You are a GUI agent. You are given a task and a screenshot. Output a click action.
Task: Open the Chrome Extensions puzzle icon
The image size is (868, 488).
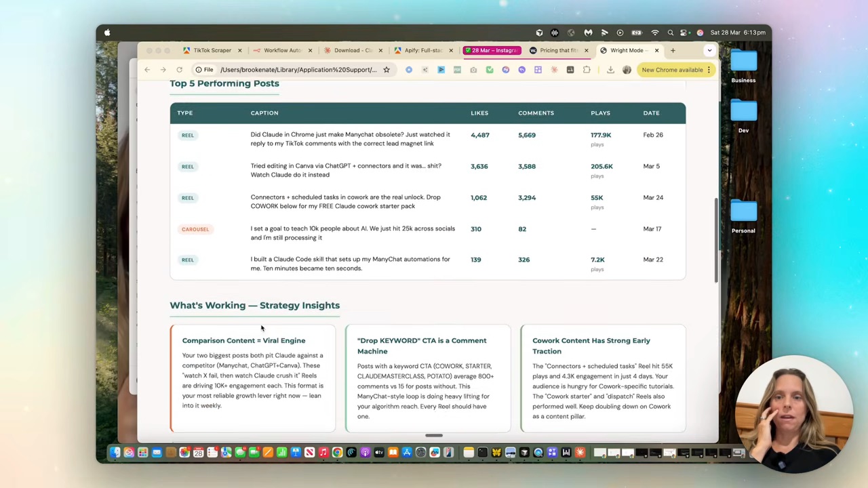[587, 70]
